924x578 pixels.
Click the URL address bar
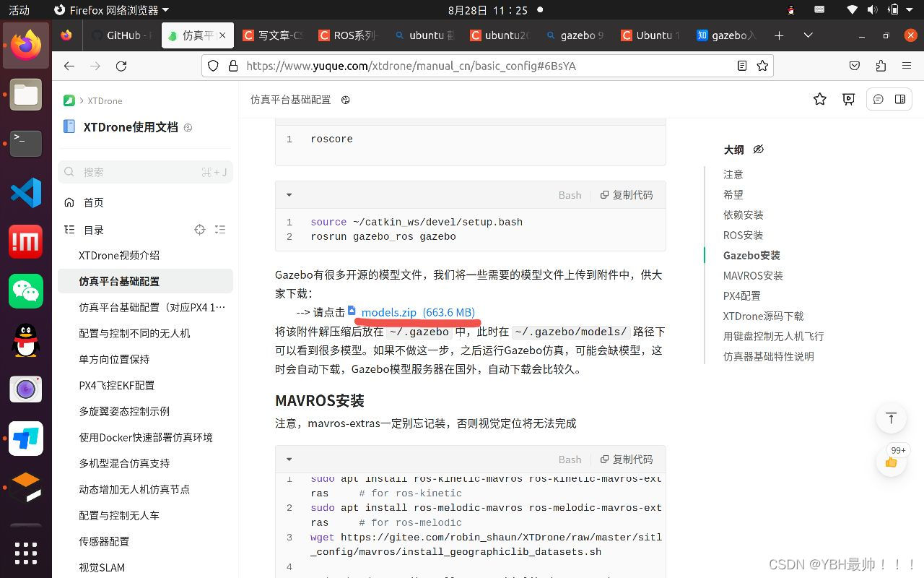pyautogui.click(x=487, y=66)
